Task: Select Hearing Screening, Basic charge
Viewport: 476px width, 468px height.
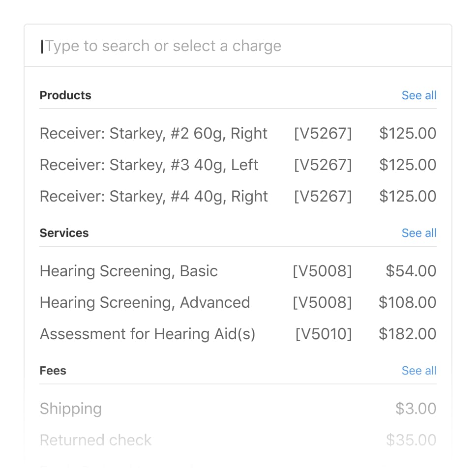Action: pos(129,271)
